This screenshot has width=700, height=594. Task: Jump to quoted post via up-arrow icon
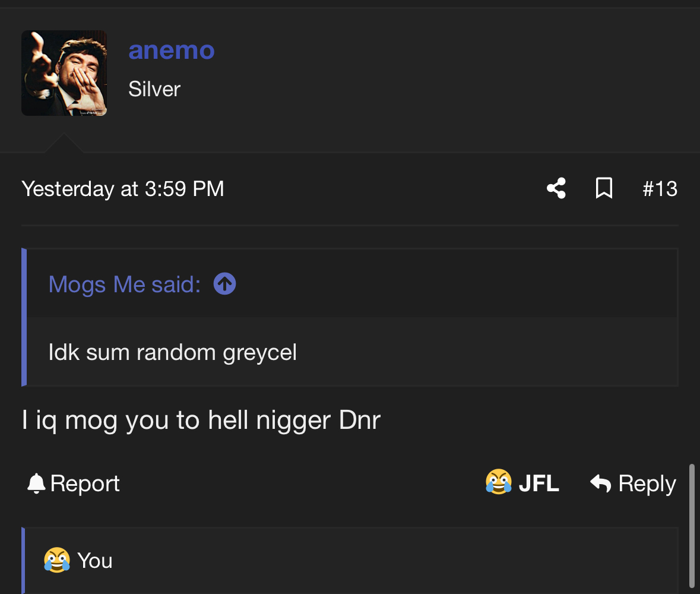click(x=224, y=284)
